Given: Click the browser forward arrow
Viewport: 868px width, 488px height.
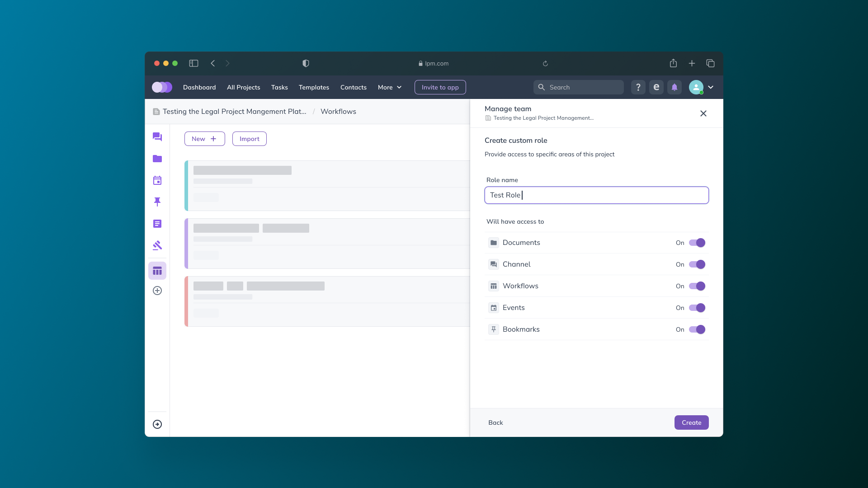Looking at the screenshot, I should (227, 63).
